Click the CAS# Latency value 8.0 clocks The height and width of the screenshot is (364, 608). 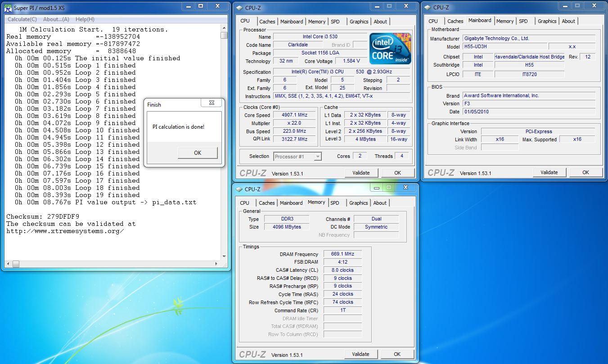click(342, 270)
